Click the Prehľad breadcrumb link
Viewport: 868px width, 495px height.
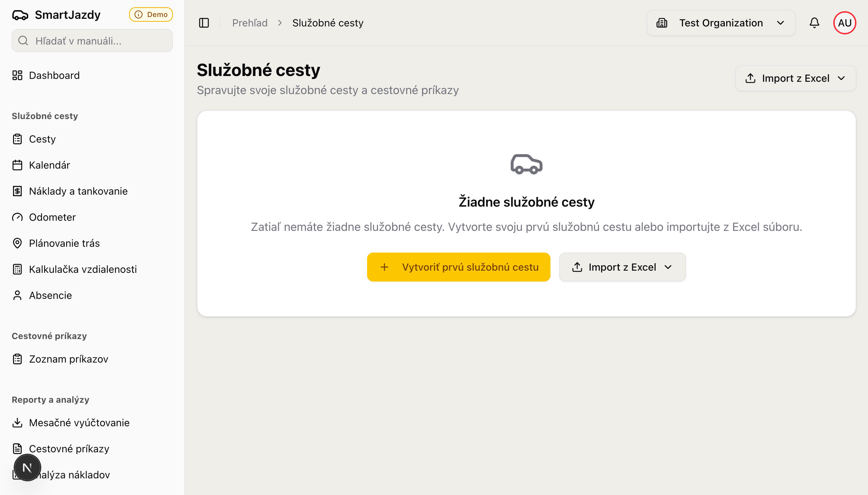[250, 23]
